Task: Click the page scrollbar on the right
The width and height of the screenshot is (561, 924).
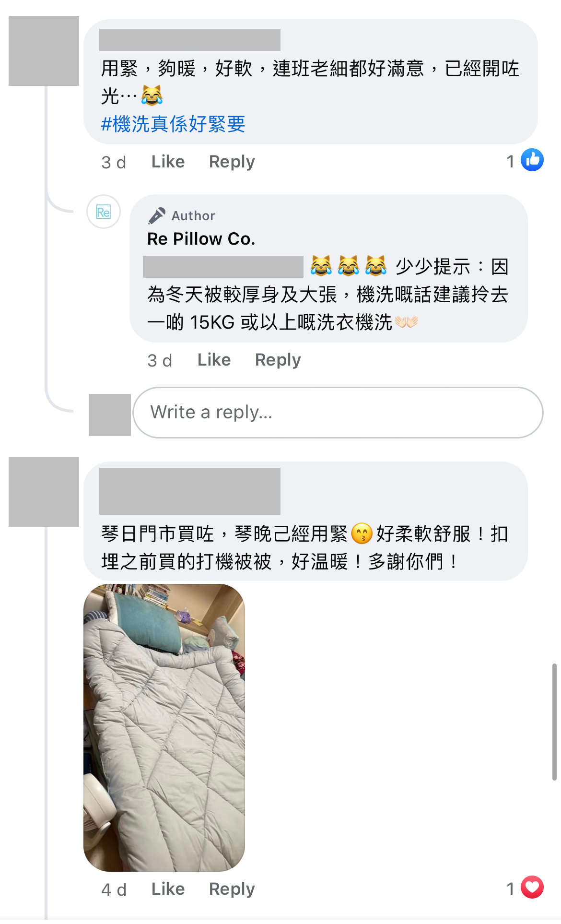Action: coord(554,722)
